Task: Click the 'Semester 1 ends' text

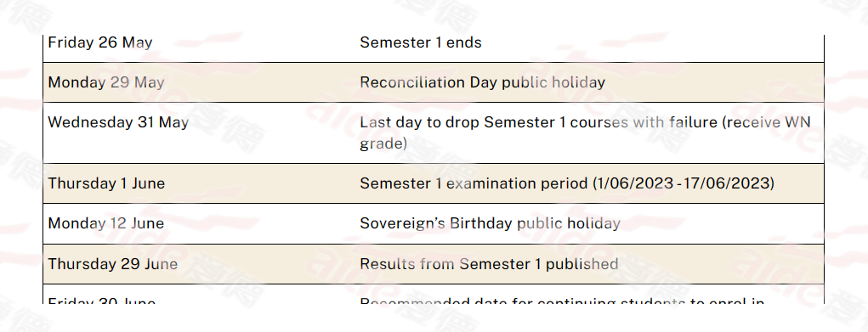Action: point(421,42)
